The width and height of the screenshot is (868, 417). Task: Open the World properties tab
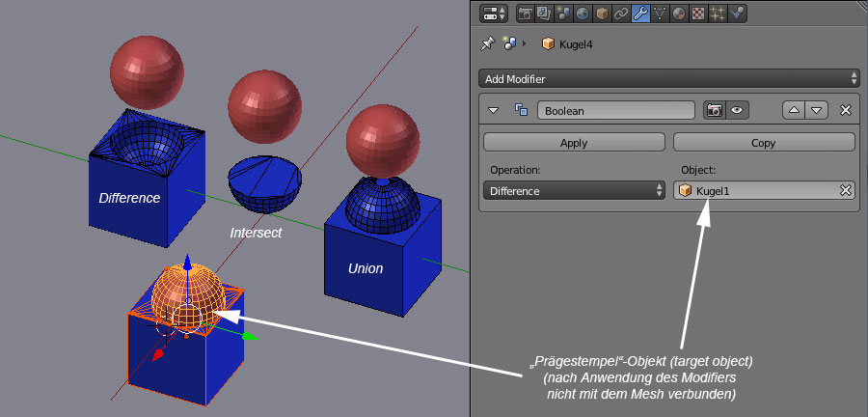(x=582, y=14)
